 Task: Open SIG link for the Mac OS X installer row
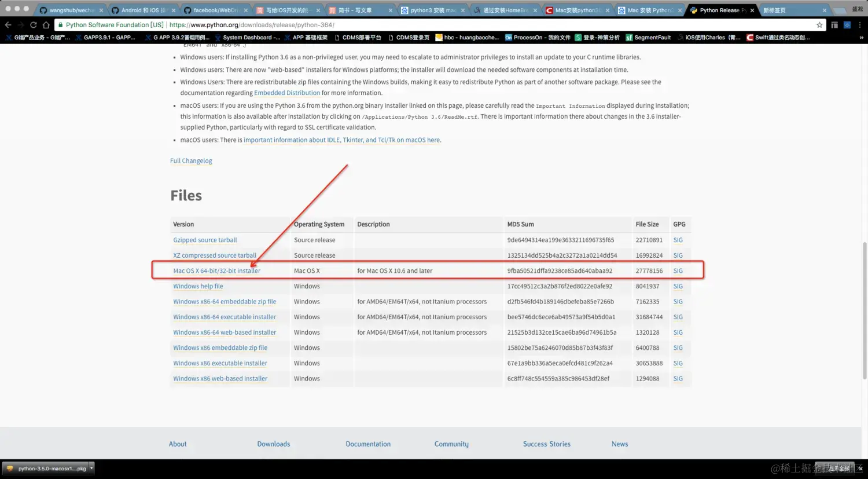[x=678, y=271]
